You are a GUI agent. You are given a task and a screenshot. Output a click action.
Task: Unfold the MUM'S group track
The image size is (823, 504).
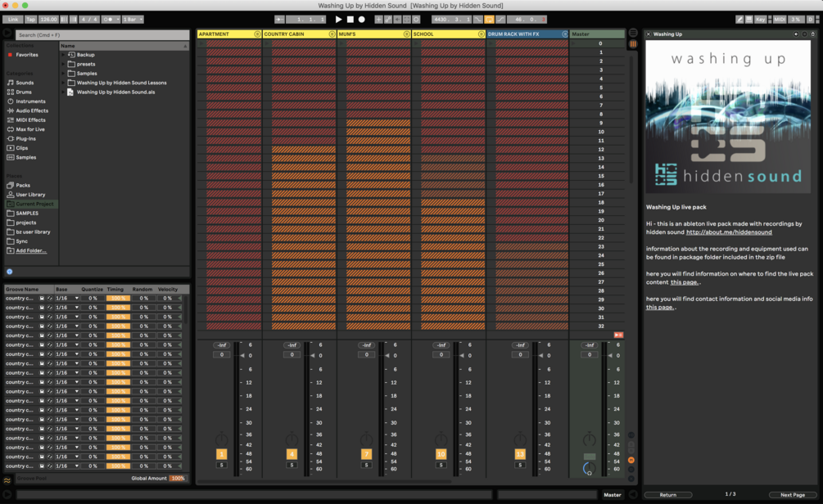406,34
